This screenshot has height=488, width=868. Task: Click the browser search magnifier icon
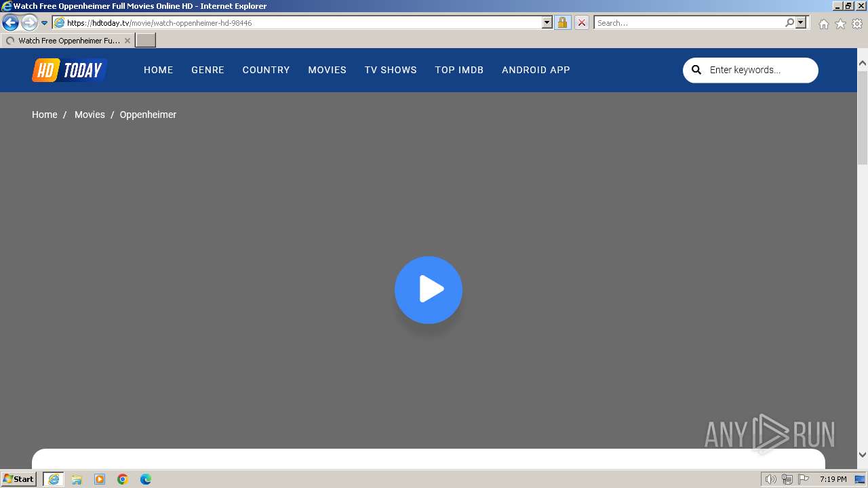tap(789, 22)
